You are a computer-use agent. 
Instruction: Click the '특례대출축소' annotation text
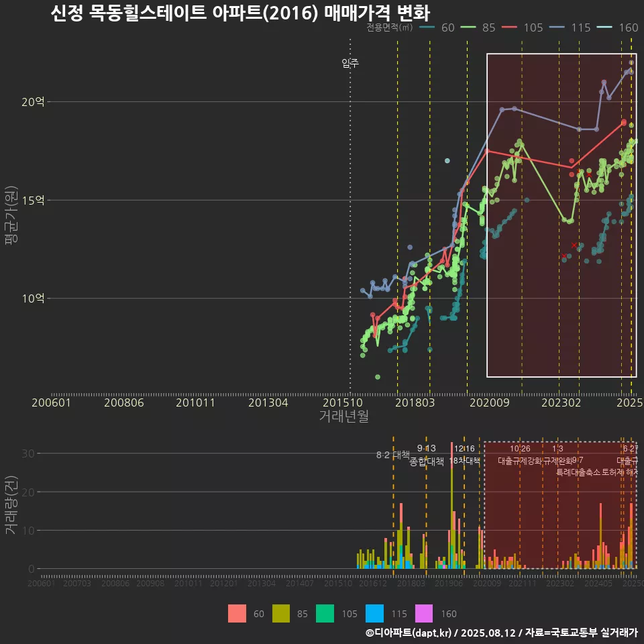tap(578, 472)
